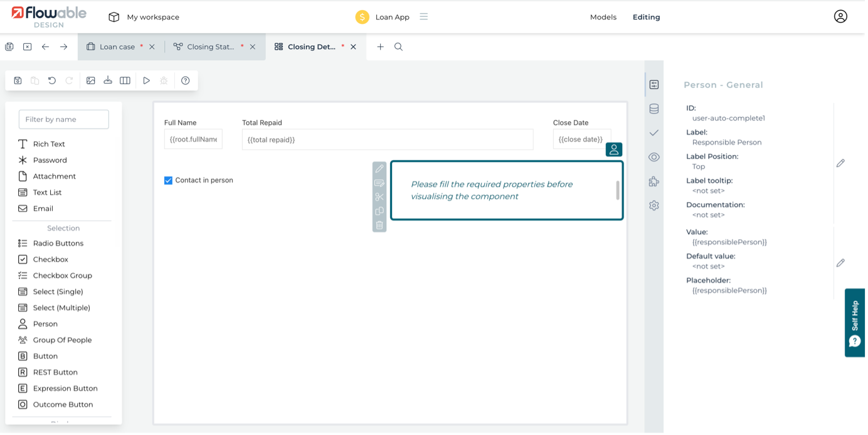Click the play/test form icon
The height and width of the screenshot is (435, 868).
tap(146, 80)
